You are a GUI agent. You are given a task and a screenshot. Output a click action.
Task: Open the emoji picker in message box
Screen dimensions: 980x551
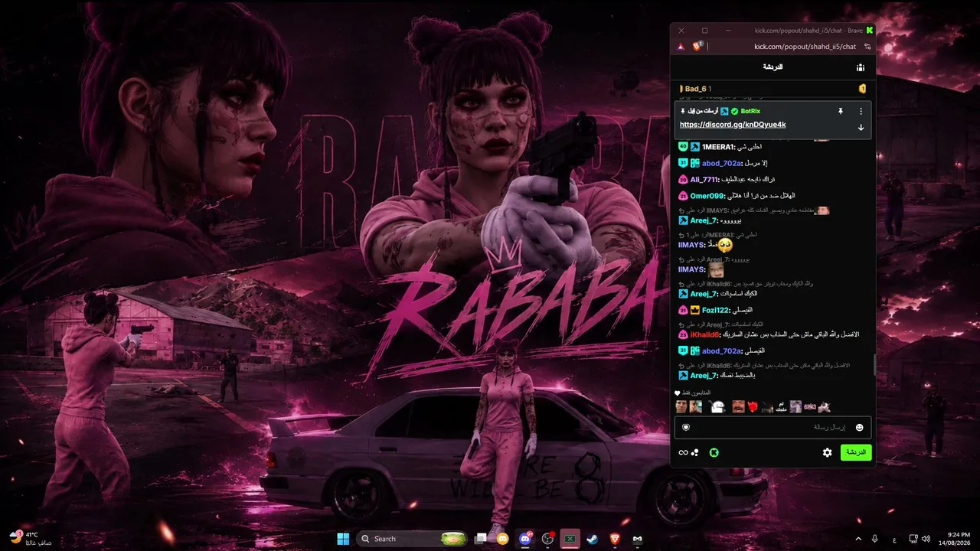859,427
